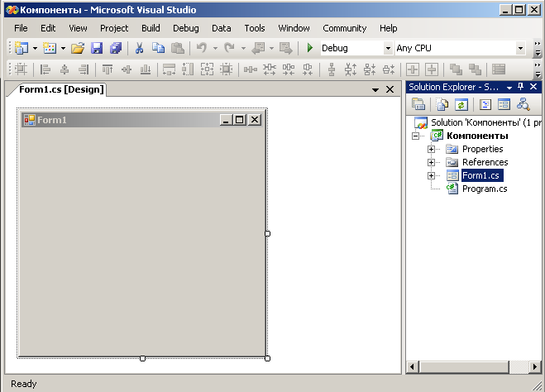Click the Make Same Size icon
Screen dimensions: 545x392
click(207, 69)
